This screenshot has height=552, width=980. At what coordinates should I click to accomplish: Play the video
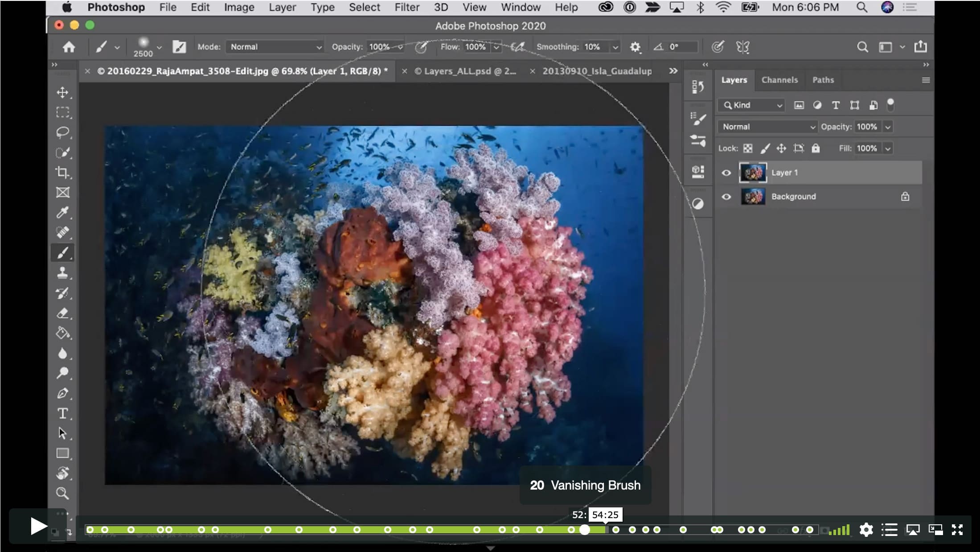tap(39, 526)
